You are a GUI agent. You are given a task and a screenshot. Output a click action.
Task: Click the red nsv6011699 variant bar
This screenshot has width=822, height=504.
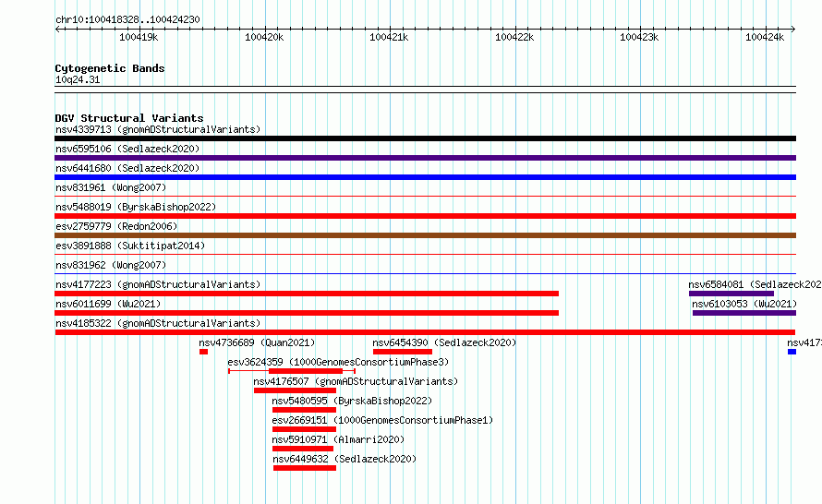(x=307, y=313)
